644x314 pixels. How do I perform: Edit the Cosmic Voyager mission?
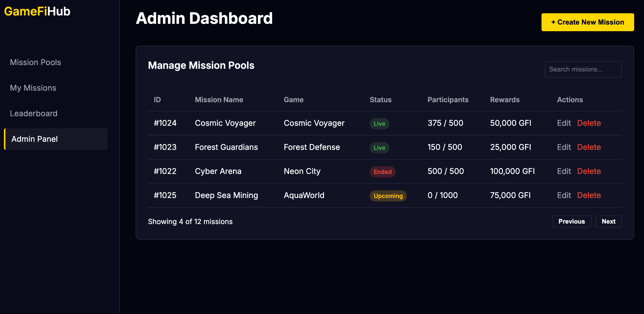564,123
